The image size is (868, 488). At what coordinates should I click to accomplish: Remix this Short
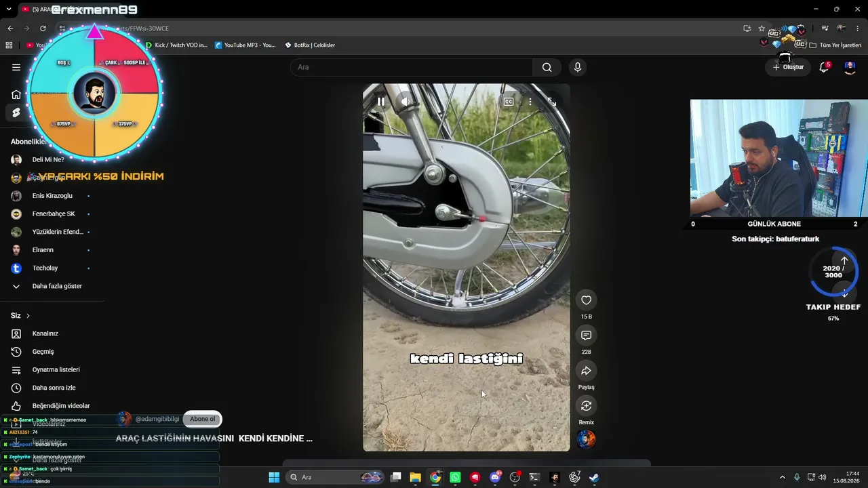pyautogui.click(x=586, y=406)
